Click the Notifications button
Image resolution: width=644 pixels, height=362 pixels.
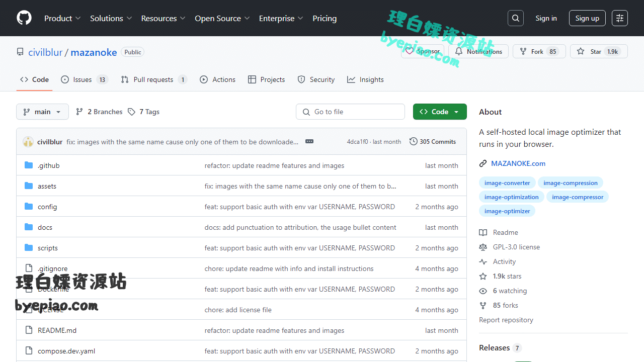click(x=478, y=51)
